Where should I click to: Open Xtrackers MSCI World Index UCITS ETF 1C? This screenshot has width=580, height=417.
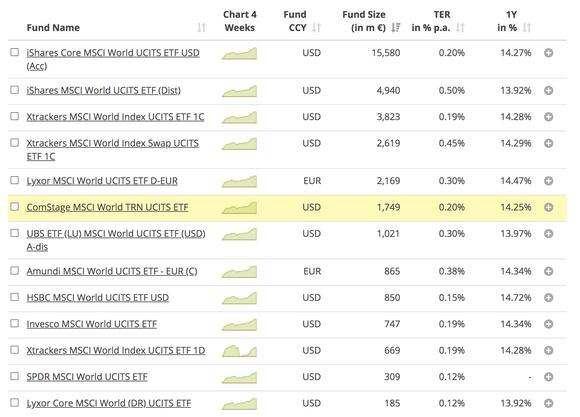115,117
